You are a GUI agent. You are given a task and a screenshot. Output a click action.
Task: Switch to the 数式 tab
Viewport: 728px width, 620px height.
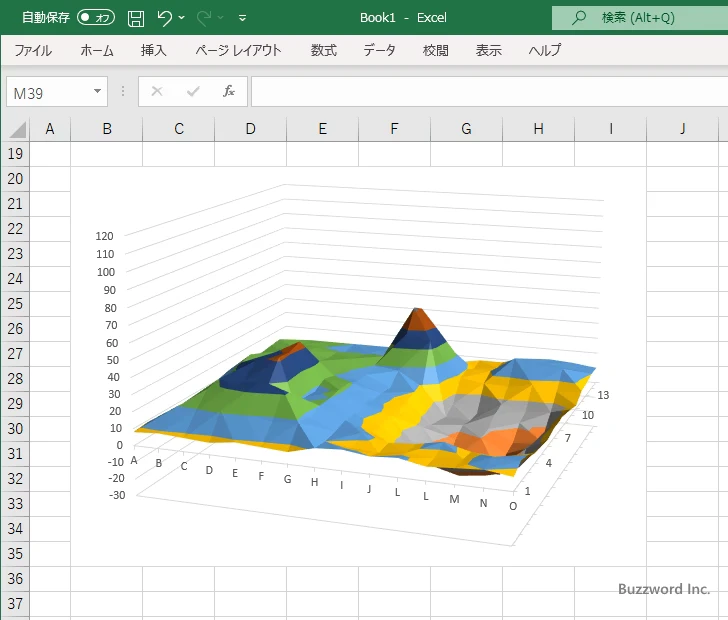[324, 50]
